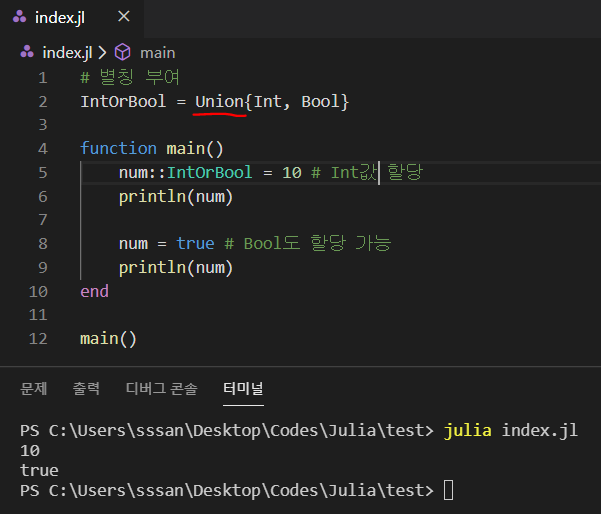Click the red-underlined Union keyword

(220, 101)
